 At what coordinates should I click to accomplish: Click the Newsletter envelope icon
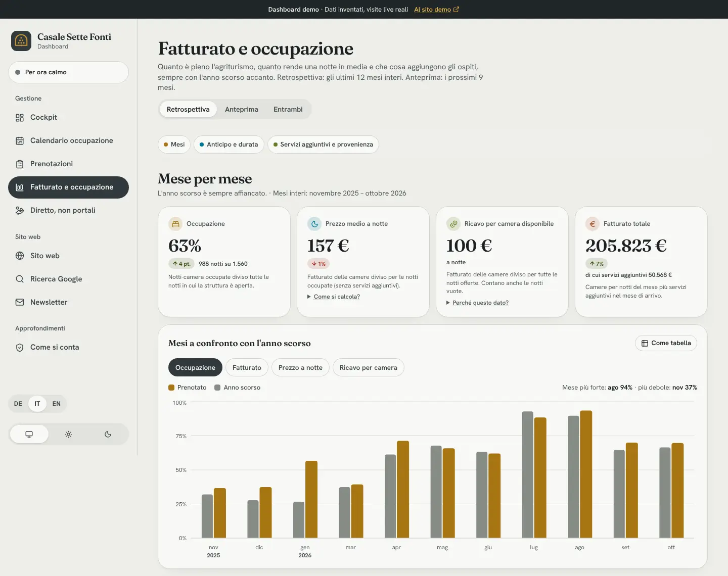(20, 302)
